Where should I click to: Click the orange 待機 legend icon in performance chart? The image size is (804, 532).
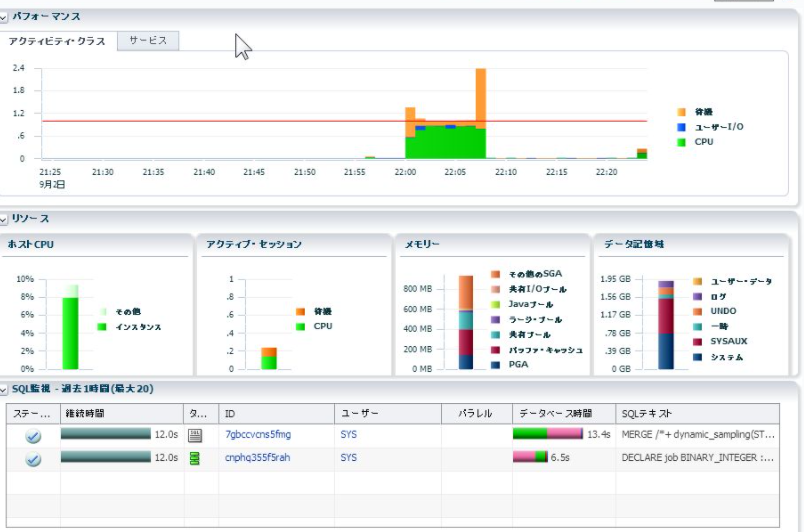pos(682,112)
